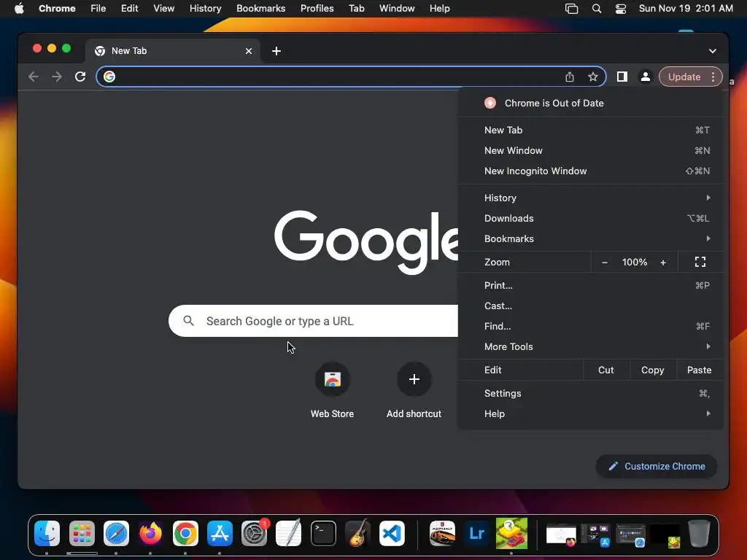Open the profile avatar icon

(646, 77)
